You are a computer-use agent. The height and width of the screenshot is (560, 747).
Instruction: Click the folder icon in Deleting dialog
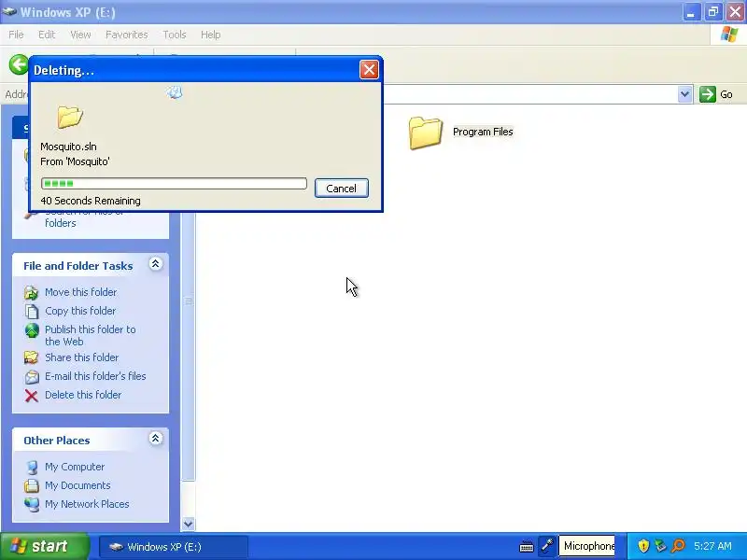tap(70, 117)
